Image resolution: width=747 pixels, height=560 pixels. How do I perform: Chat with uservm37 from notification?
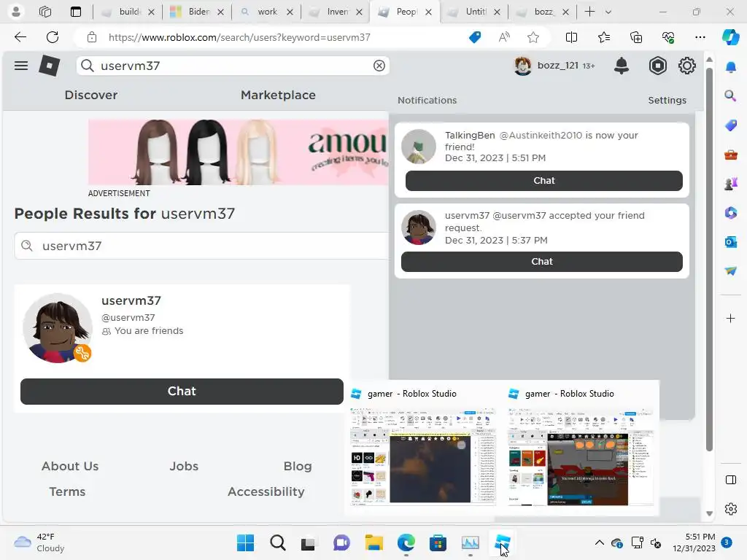coord(542,262)
